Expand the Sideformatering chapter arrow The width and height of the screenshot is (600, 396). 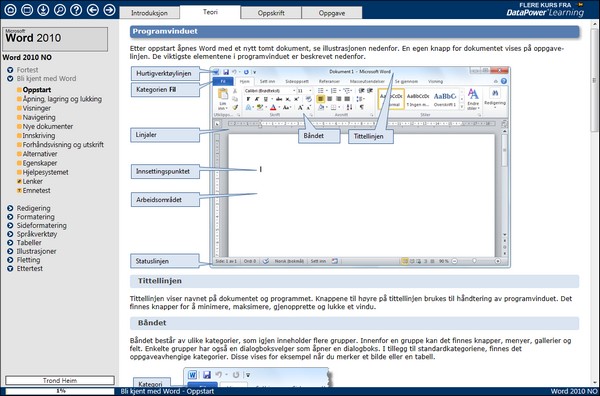pos(10,226)
